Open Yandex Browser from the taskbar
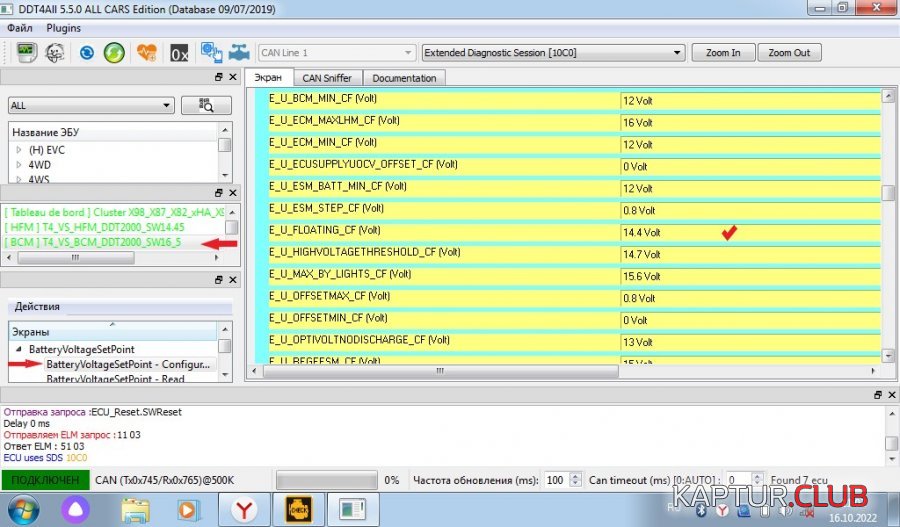900x527 pixels. (x=243, y=510)
